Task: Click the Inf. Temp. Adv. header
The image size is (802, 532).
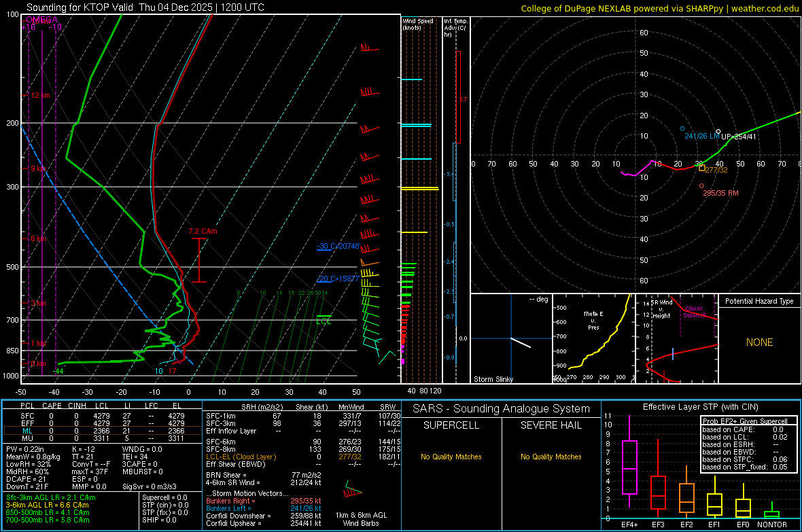Action: pos(455,28)
